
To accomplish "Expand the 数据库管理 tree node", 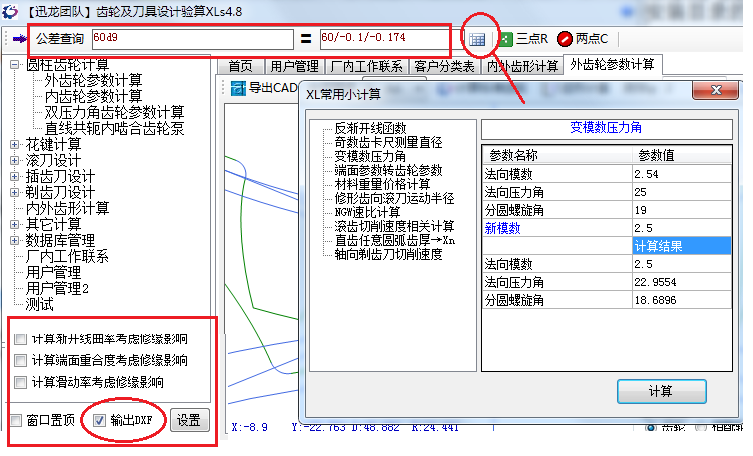I will [x=14, y=240].
